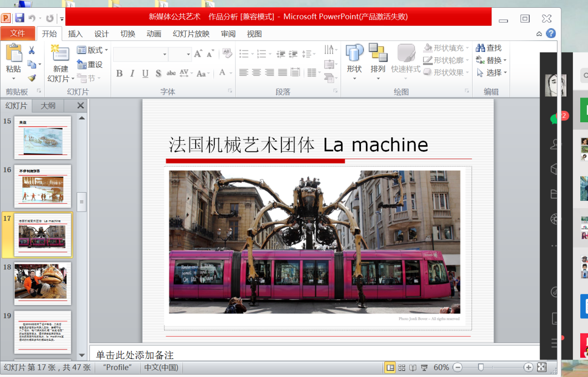Click the Paste (粘贴) icon

point(14,53)
